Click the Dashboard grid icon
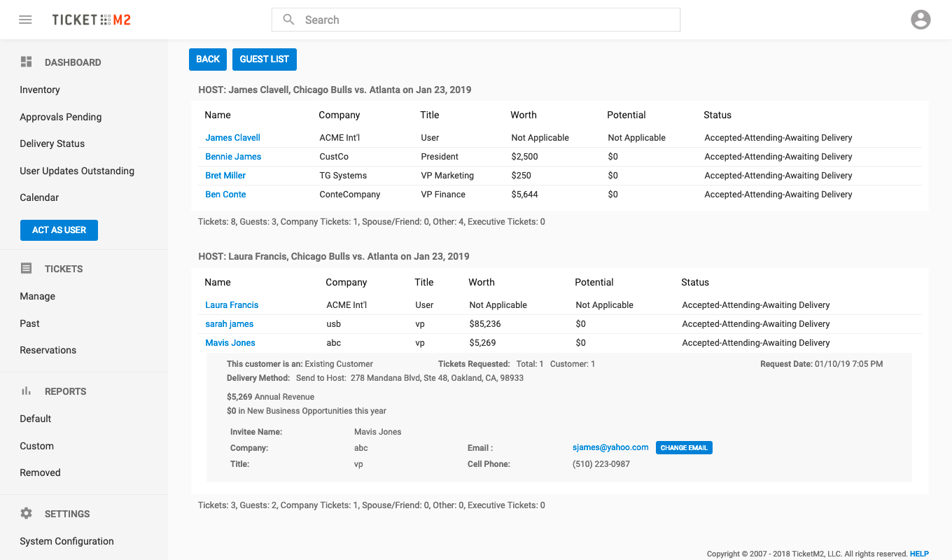Image resolution: width=952 pixels, height=560 pixels. (x=27, y=62)
